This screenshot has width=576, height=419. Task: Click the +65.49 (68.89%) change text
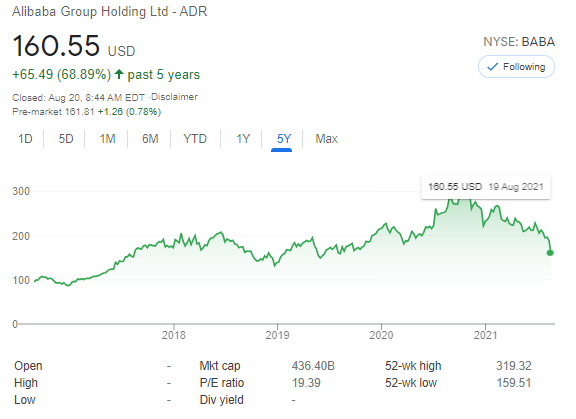pyautogui.click(x=61, y=75)
